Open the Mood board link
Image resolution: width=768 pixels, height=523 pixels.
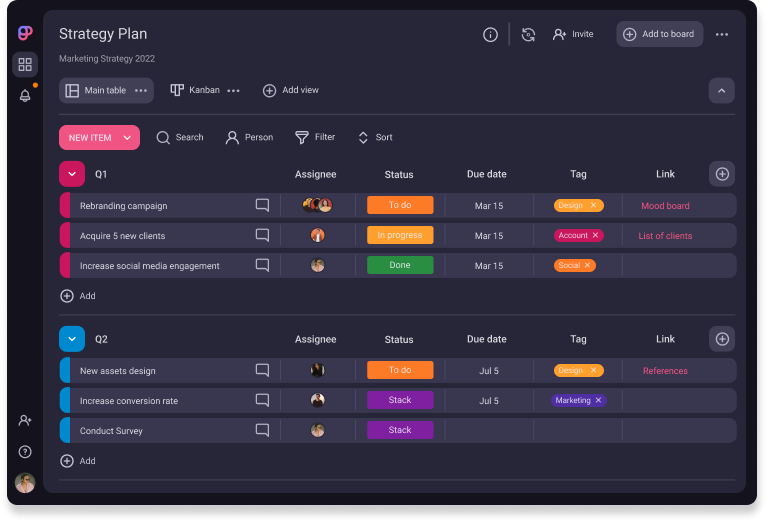[x=665, y=206]
